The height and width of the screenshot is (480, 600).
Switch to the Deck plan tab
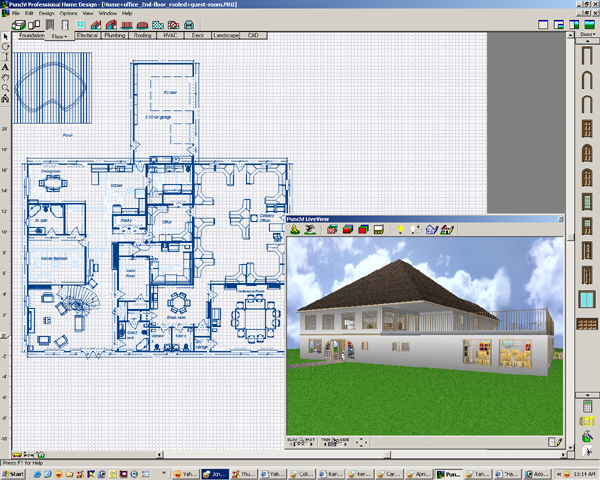[x=198, y=35]
